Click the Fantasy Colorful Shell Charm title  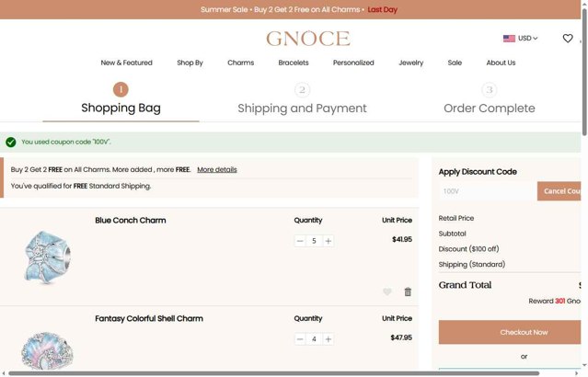(149, 318)
